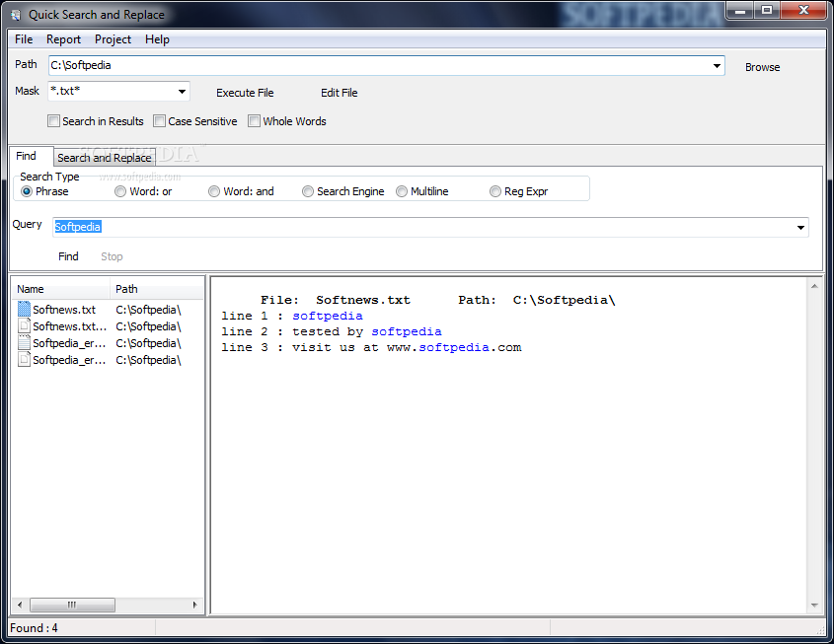Select the Multiline search type
Image resolution: width=834 pixels, height=644 pixels.
coord(402,191)
